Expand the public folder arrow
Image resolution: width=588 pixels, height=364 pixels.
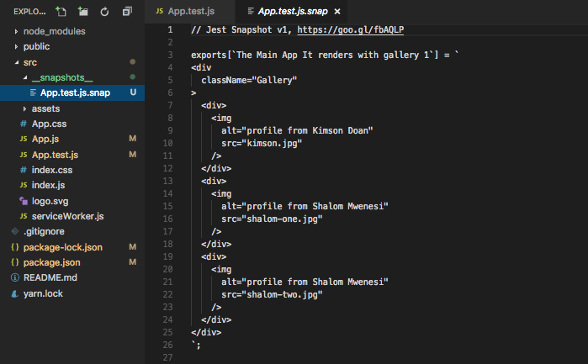16,47
